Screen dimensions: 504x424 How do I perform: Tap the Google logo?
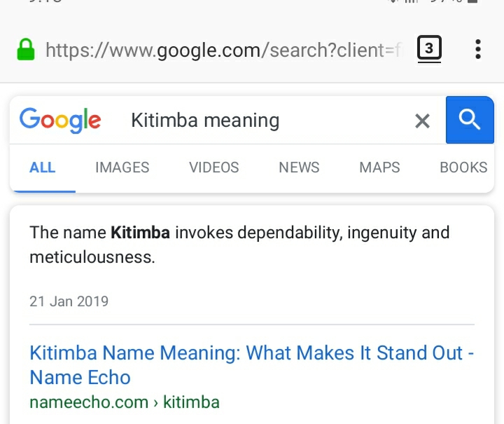tap(60, 121)
